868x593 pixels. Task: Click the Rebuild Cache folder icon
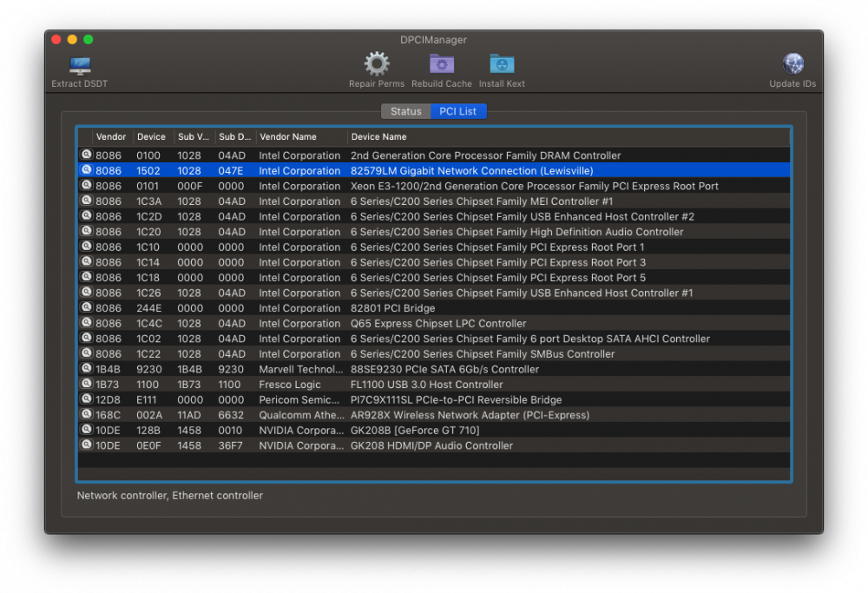click(442, 64)
